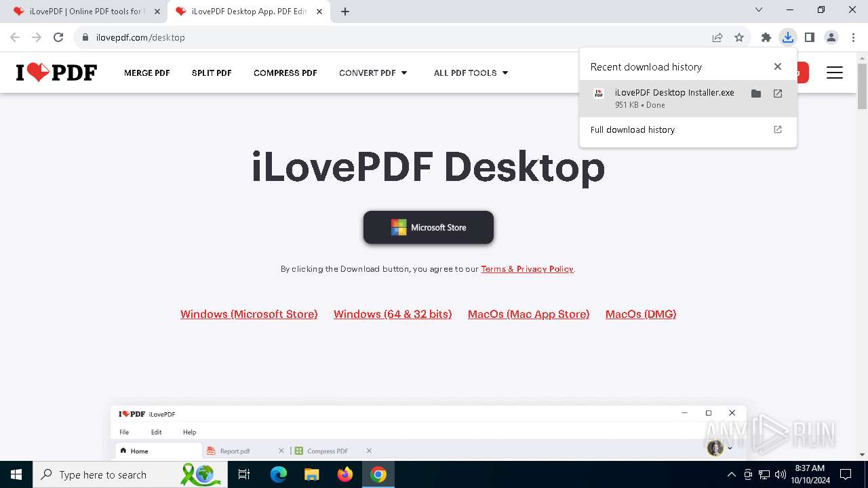The height and width of the screenshot is (488, 868).
Task: Open full download history external icon
Action: click(778, 129)
